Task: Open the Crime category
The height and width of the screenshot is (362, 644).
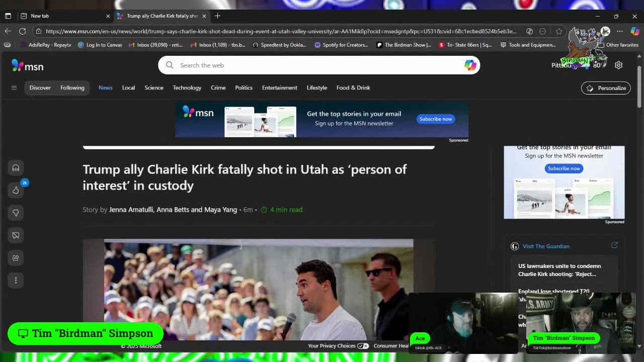Action: (x=218, y=87)
